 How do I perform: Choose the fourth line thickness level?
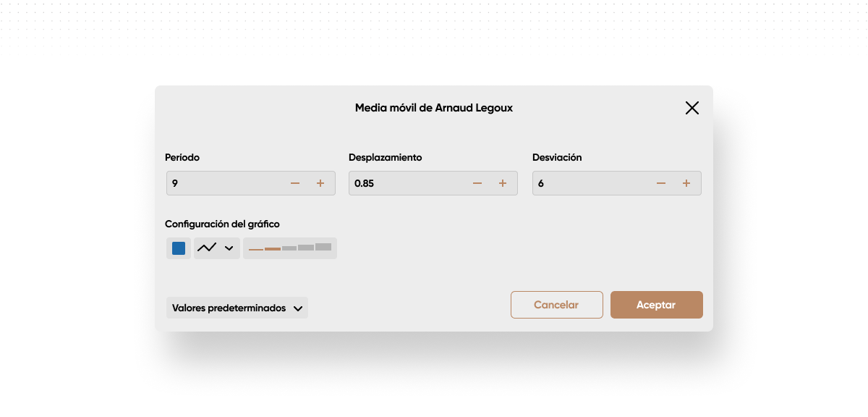point(306,248)
